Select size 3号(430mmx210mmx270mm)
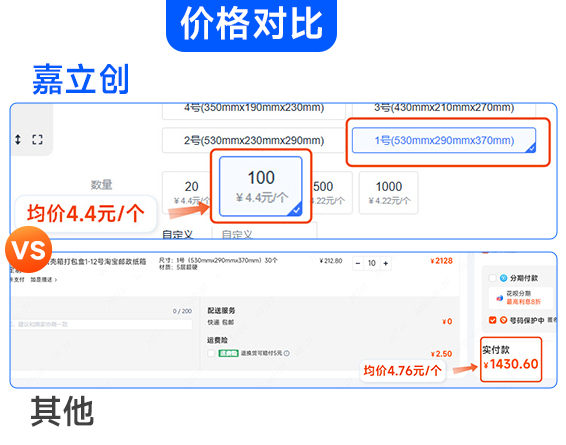Image resolution: width=566 pixels, height=445 pixels. pyautogui.click(x=444, y=110)
